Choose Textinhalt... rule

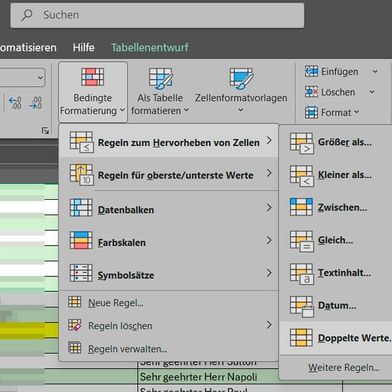(336, 273)
